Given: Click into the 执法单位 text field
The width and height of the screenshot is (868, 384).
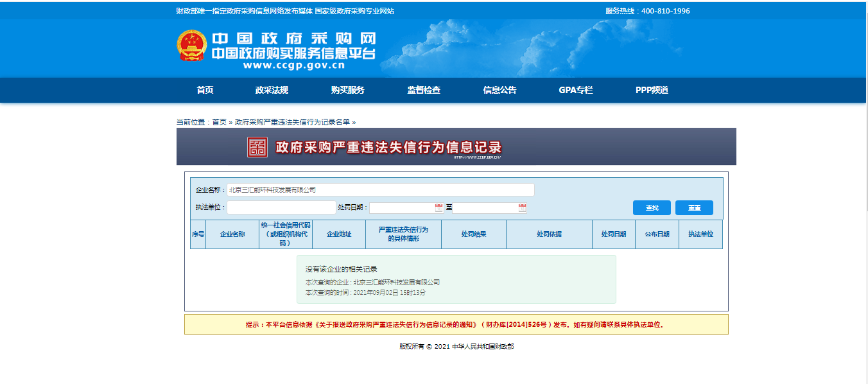Looking at the screenshot, I should coord(281,207).
